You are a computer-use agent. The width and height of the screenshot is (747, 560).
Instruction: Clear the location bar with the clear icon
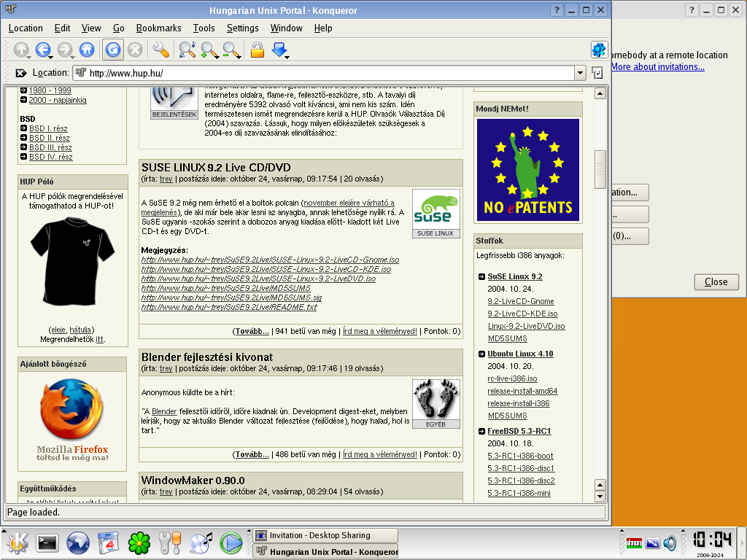20,73
